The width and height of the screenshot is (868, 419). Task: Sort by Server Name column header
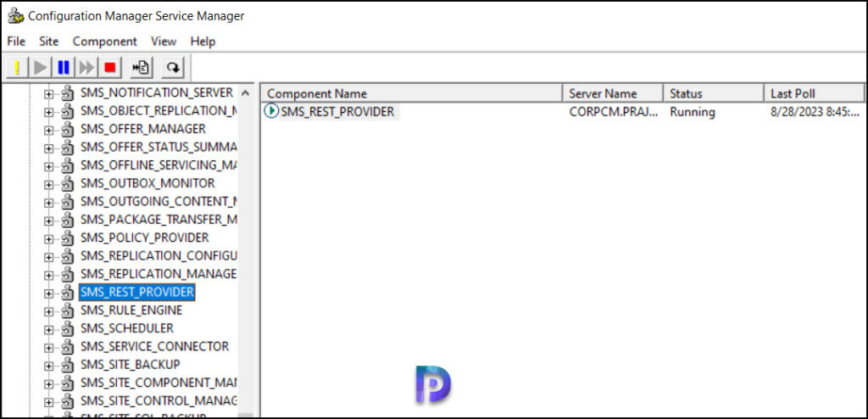point(613,93)
